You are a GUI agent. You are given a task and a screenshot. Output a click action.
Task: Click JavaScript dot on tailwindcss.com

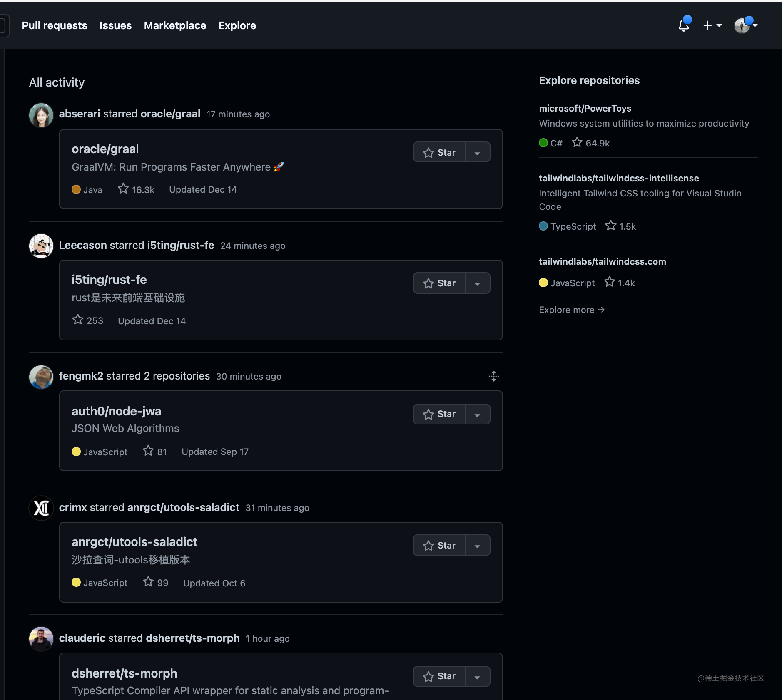pyautogui.click(x=543, y=283)
